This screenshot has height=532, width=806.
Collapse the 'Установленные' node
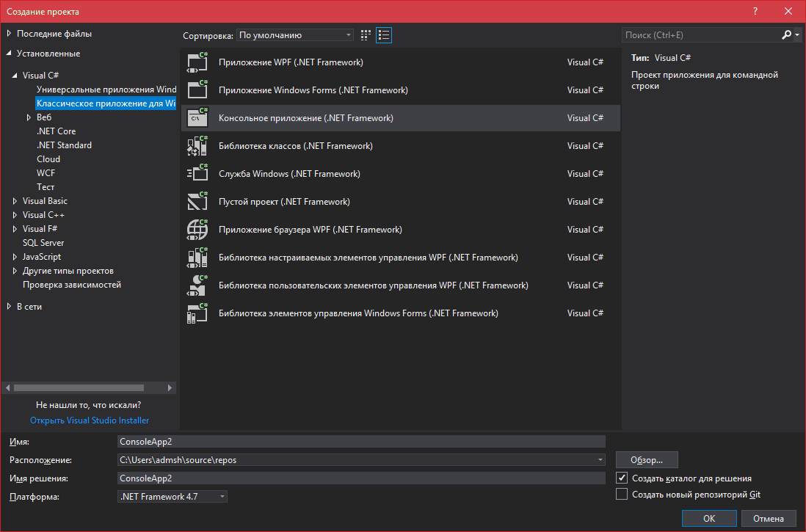pos(9,53)
